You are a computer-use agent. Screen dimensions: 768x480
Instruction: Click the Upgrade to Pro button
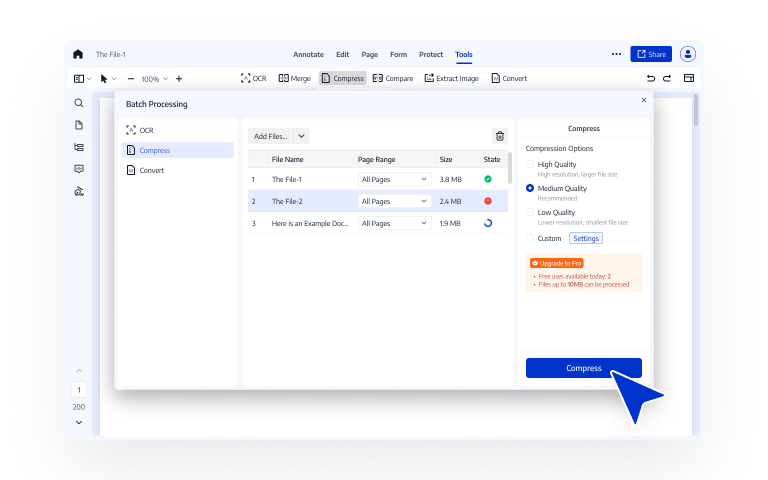pos(556,264)
